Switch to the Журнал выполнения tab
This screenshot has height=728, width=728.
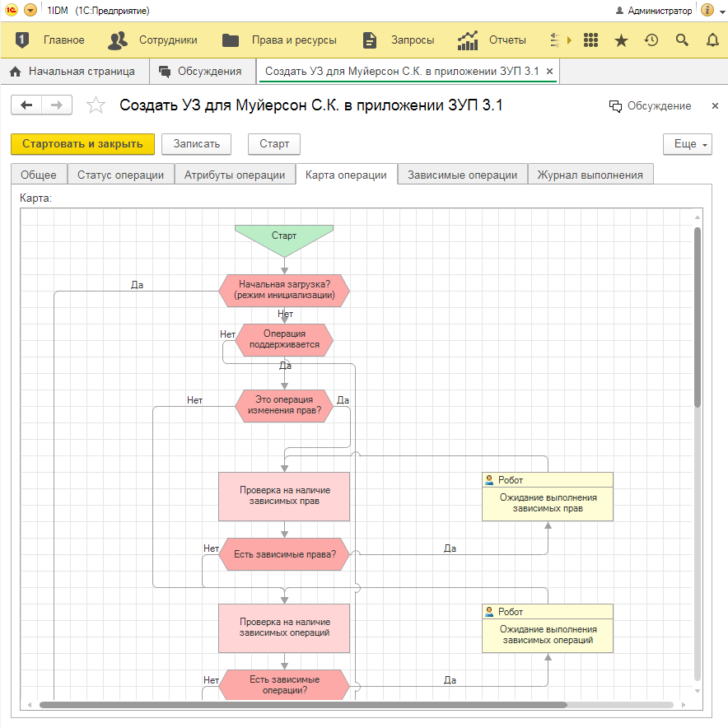[x=590, y=175]
